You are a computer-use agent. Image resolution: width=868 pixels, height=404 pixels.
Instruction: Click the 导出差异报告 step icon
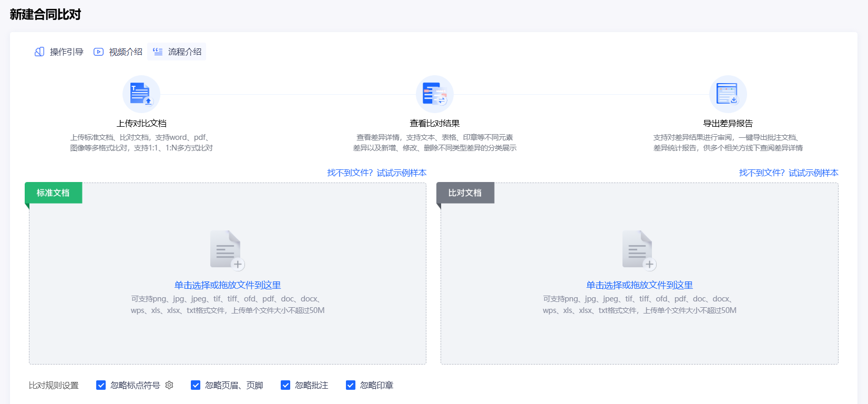coord(728,94)
